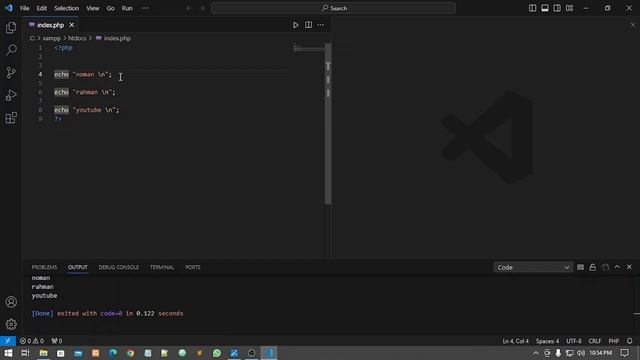Viewport: 640px width, 360px height.
Task: Open output log in editor icon
Action: click(605, 267)
